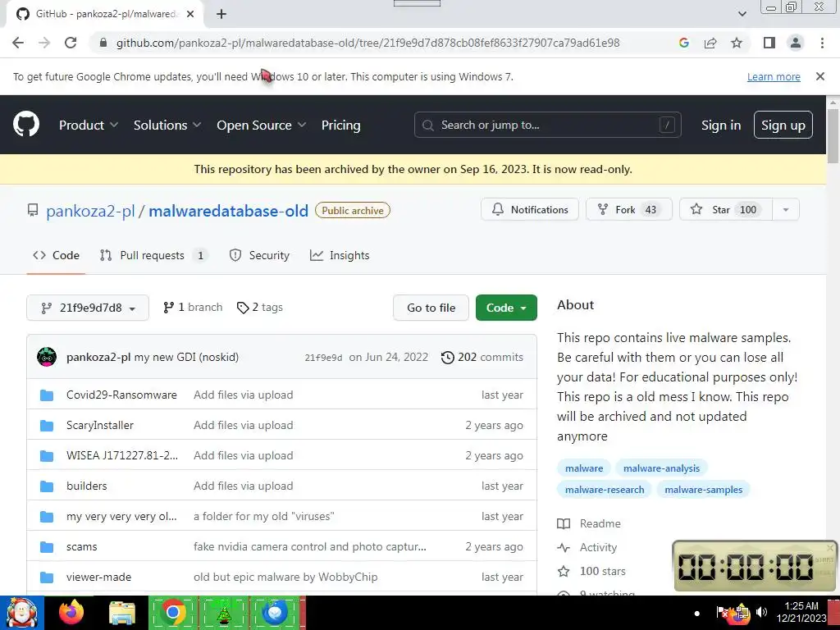Screen dimensions: 840x630
Task: Click the Notifications button
Action: (x=530, y=209)
